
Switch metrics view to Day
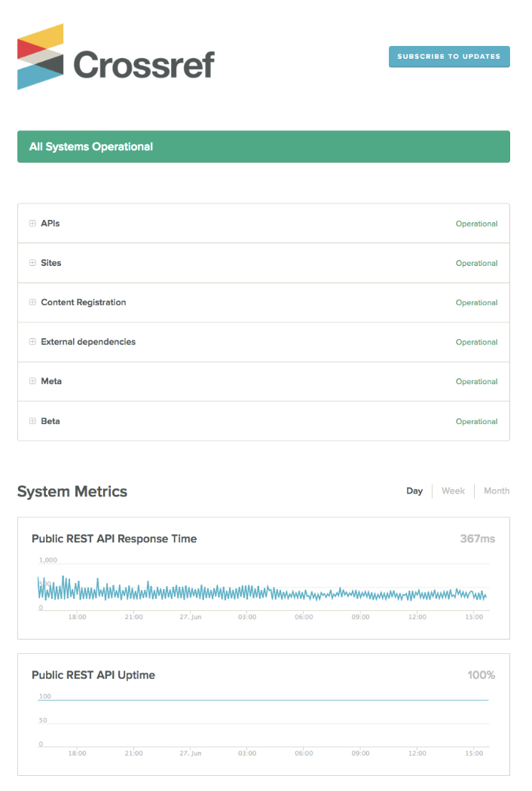pos(414,491)
